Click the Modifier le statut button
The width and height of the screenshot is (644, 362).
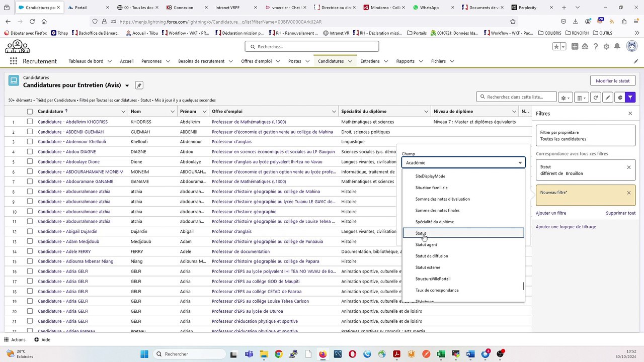pos(612,81)
